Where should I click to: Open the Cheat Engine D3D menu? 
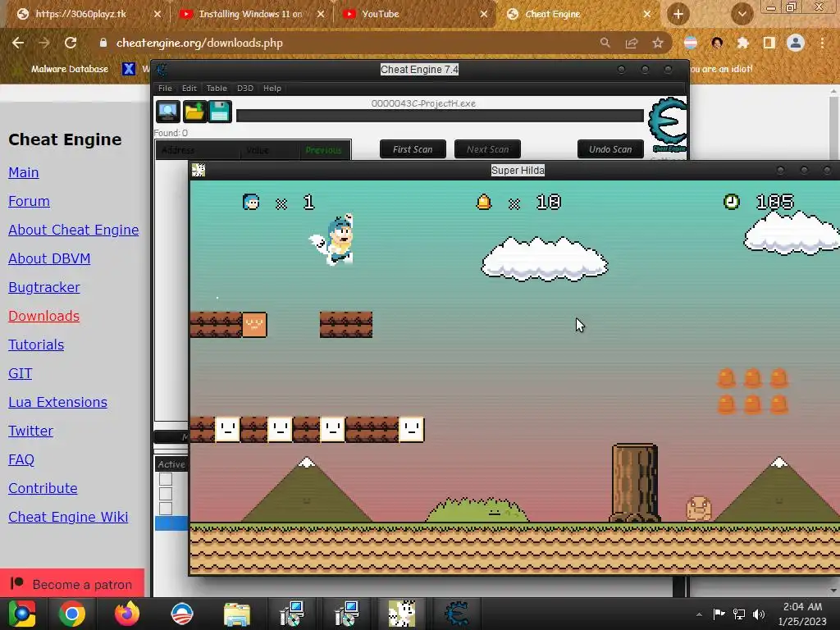pos(244,88)
